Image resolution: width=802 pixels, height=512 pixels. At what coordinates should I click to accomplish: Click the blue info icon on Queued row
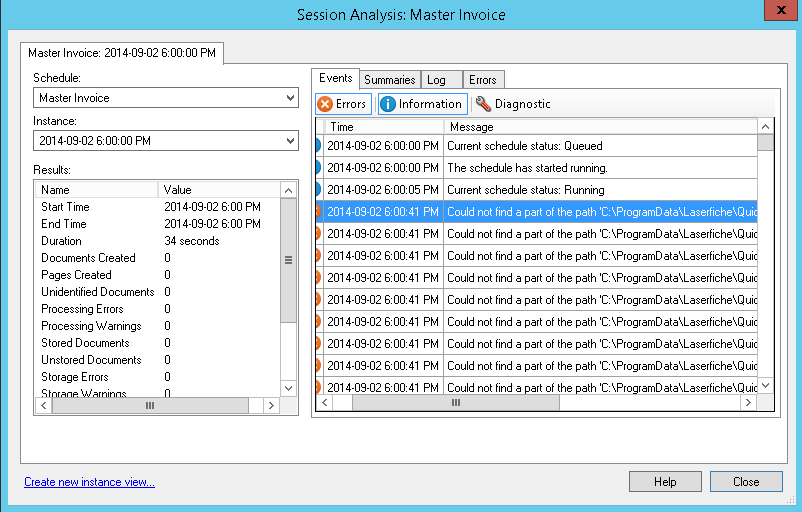319,146
